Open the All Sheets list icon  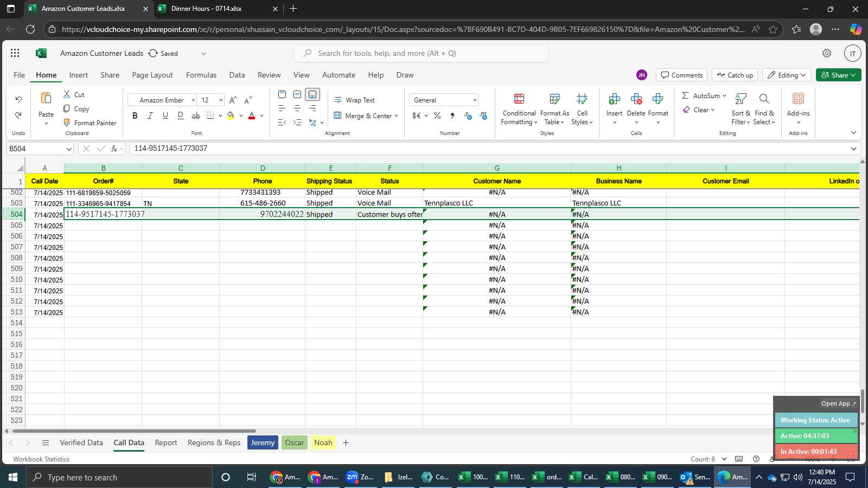click(46, 442)
